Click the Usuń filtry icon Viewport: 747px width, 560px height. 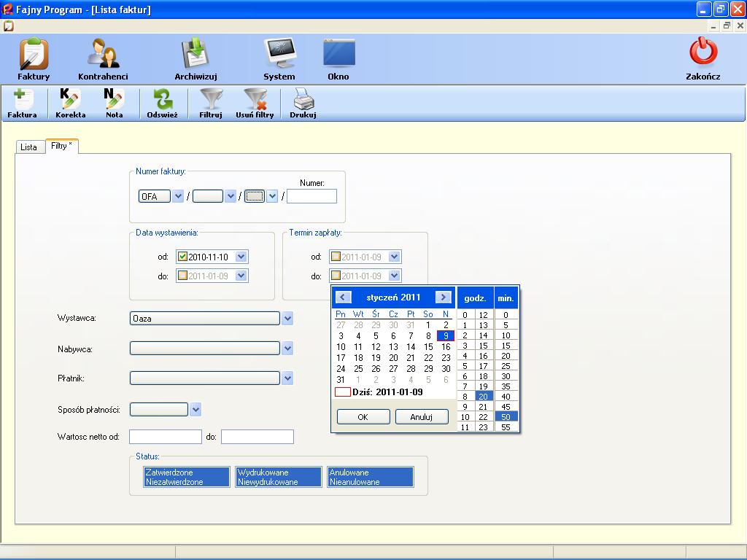click(x=255, y=101)
